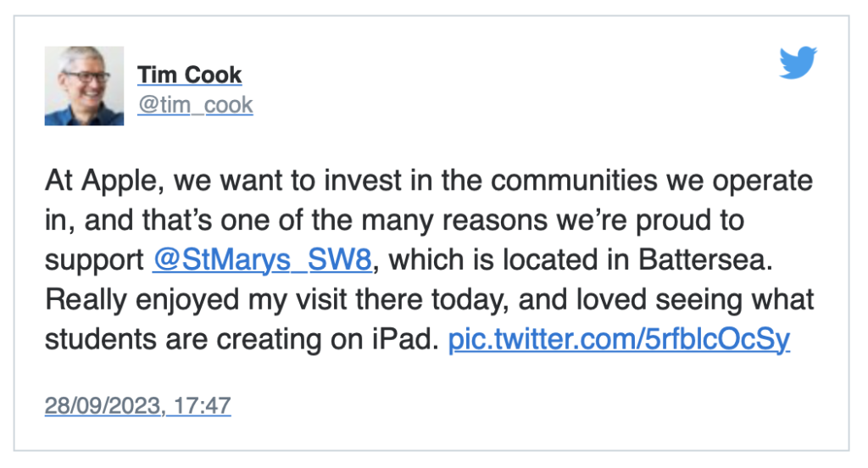Open the @StMarys_SW8 mention
868x468 pixels.
tap(263, 259)
